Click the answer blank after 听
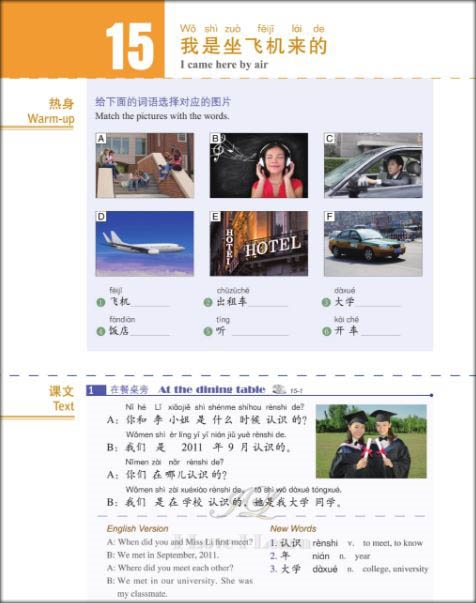476x603 pixels. [260, 331]
